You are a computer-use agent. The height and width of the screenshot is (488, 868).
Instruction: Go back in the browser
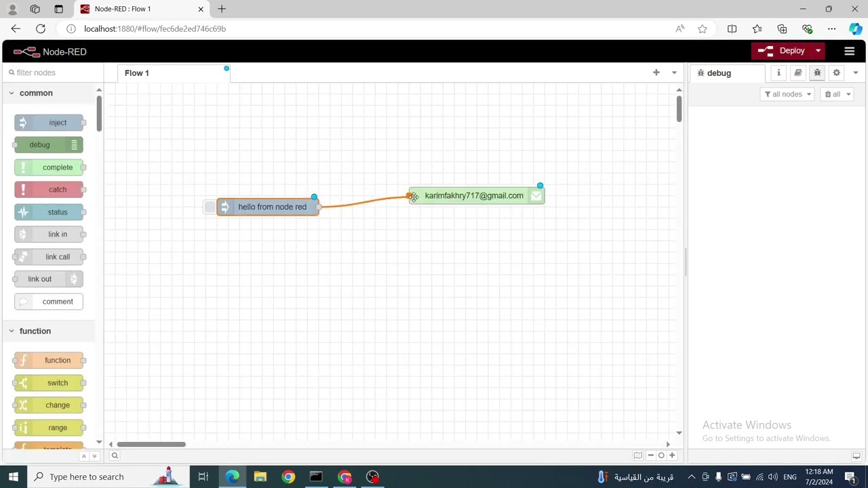point(16,28)
